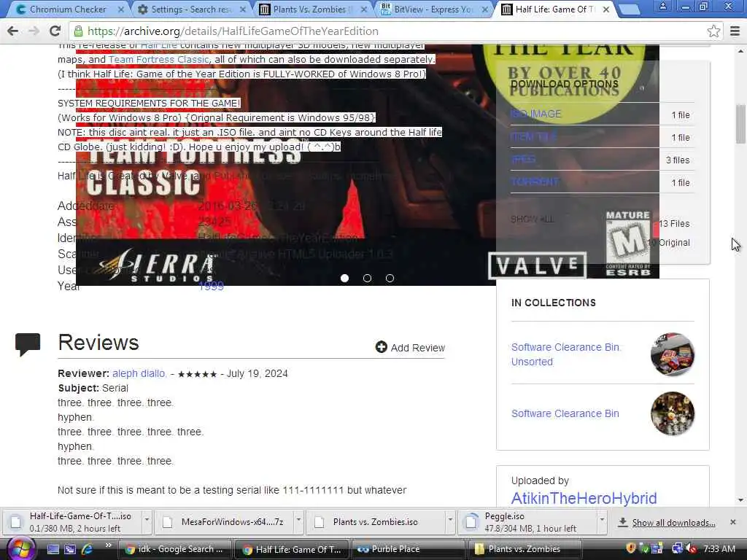
Task: Click the browser Forward arrow
Action: tap(34, 31)
